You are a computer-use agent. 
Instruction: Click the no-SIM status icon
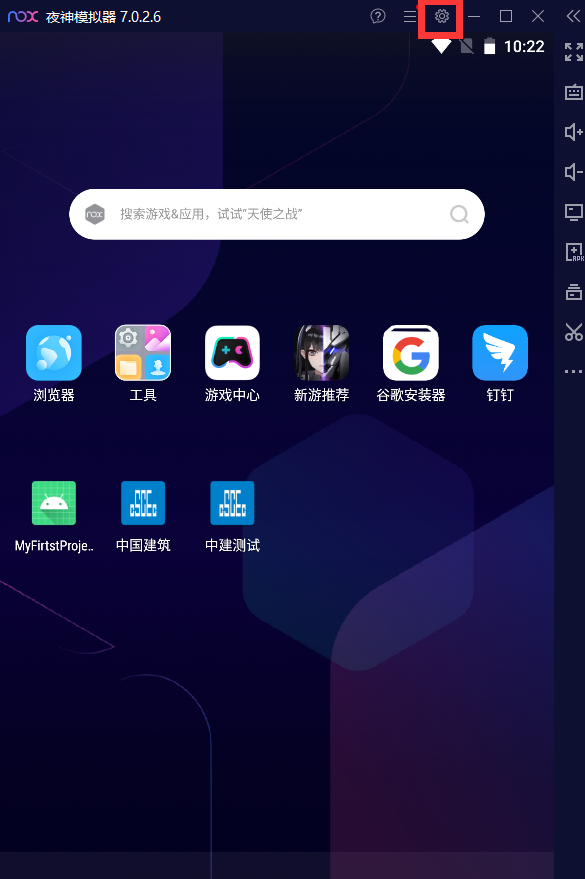coord(466,46)
